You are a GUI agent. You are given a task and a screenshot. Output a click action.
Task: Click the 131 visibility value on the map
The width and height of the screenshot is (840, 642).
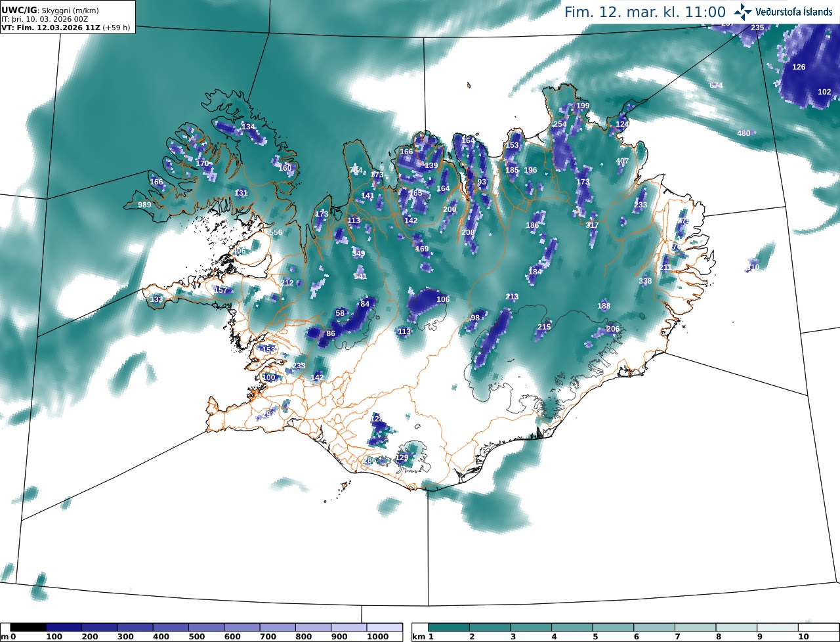[x=241, y=193]
